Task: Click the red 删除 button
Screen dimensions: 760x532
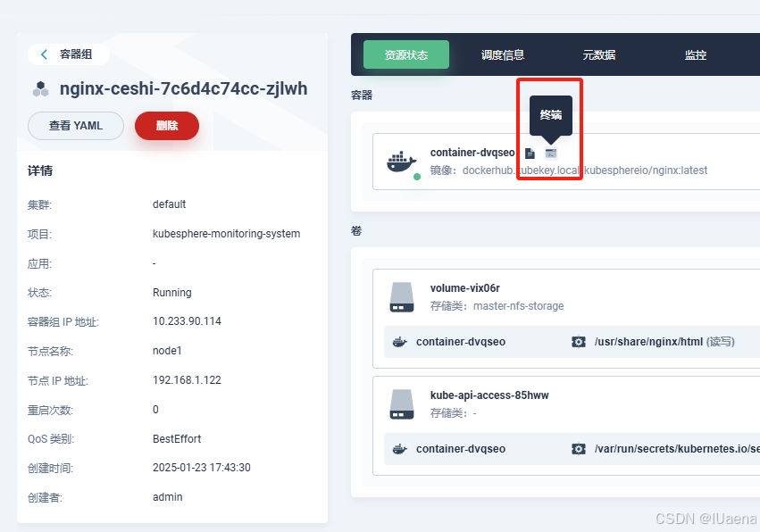Action: pyautogui.click(x=167, y=126)
